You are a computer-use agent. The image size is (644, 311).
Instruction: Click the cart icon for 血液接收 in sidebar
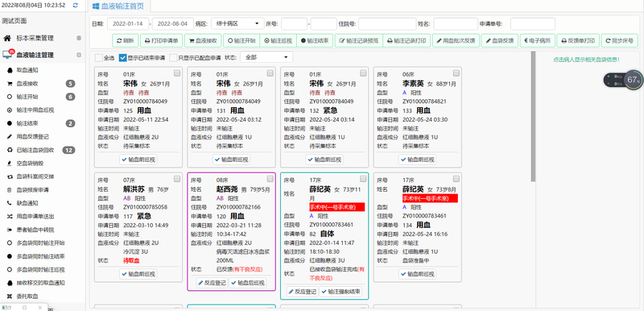tap(10, 84)
